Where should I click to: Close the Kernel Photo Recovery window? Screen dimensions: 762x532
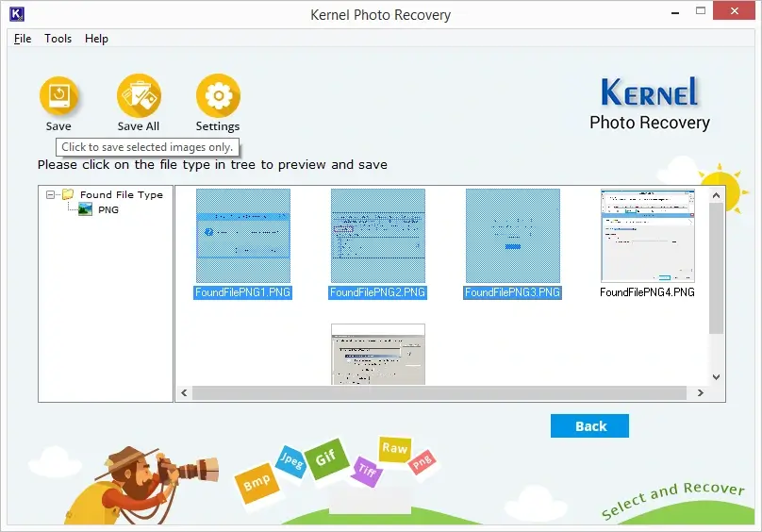(x=735, y=10)
